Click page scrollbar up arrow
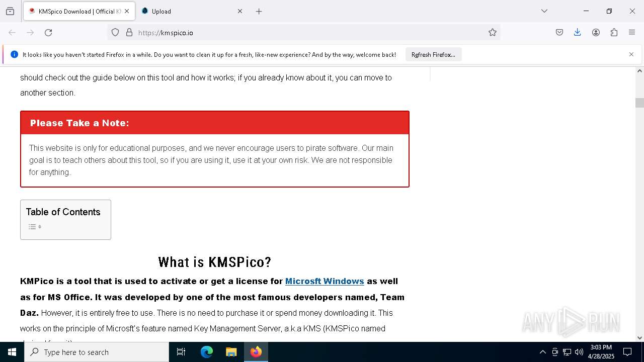 pos(639,71)
